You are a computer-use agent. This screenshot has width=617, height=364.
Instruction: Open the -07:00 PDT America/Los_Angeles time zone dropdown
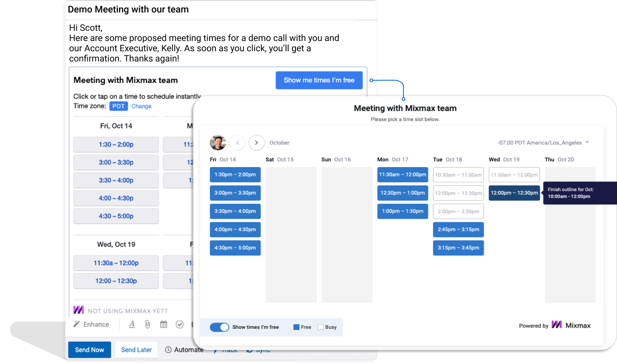[x=543, y=143]
